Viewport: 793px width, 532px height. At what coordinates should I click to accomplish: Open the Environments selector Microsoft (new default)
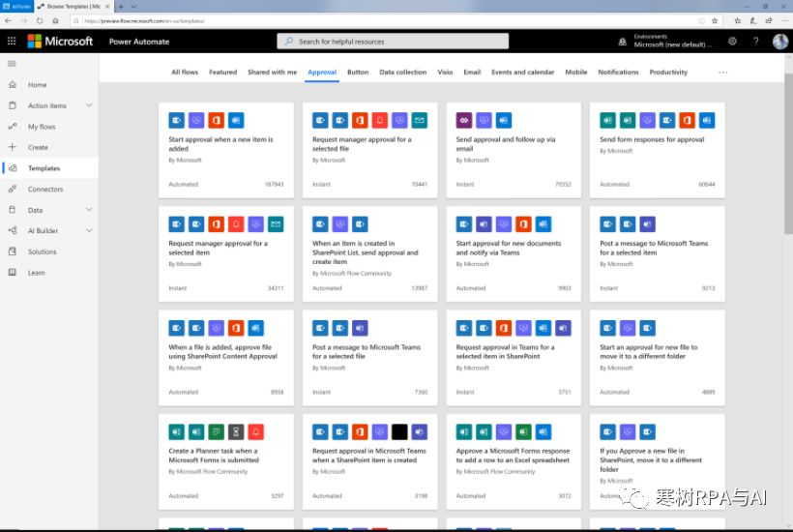[x=672, y=41]
